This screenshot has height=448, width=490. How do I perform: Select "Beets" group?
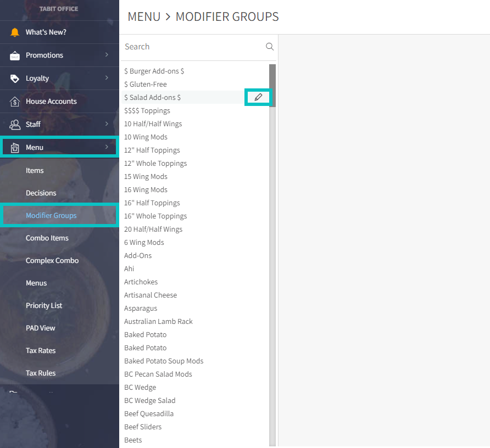[133, 440]
